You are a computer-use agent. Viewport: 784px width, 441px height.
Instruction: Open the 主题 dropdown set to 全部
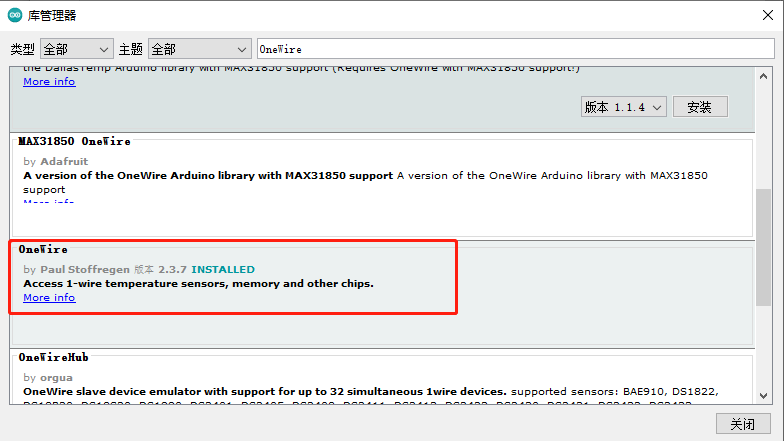[200, 49]
